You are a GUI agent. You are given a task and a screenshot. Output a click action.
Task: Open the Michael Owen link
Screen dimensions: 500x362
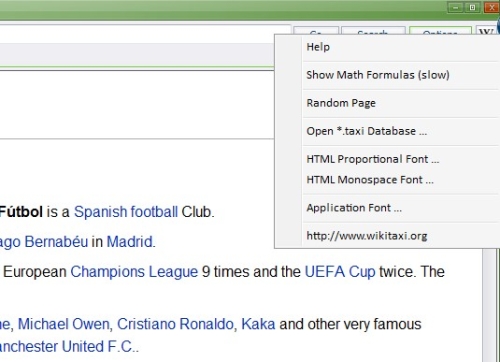63,324
